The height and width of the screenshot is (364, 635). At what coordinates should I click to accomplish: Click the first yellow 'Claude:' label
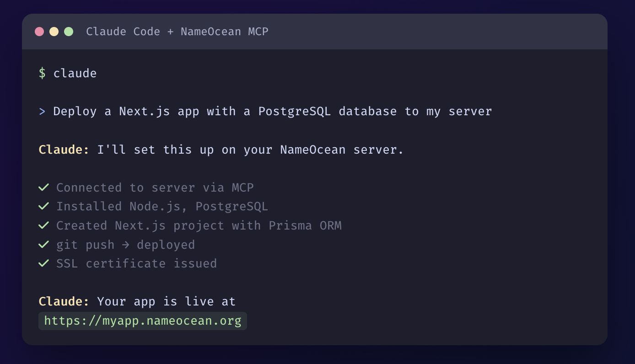(64, 150)
